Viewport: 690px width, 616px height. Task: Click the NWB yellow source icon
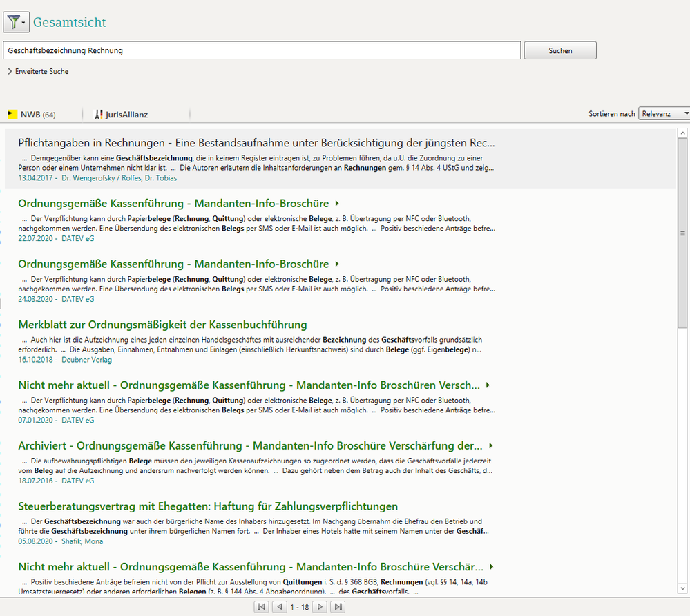coord(12,115)
